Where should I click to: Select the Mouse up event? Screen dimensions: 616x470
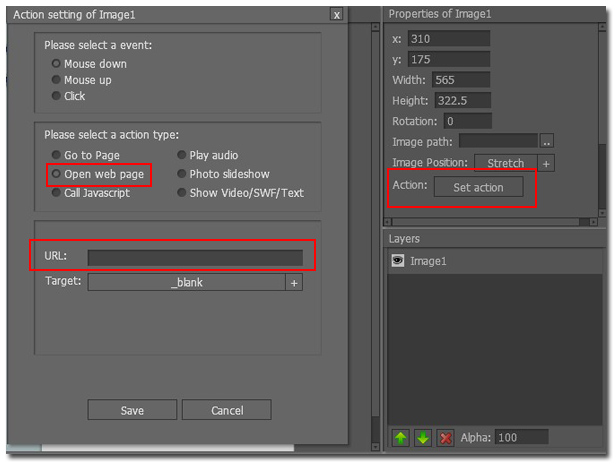[x=56, y=80]
